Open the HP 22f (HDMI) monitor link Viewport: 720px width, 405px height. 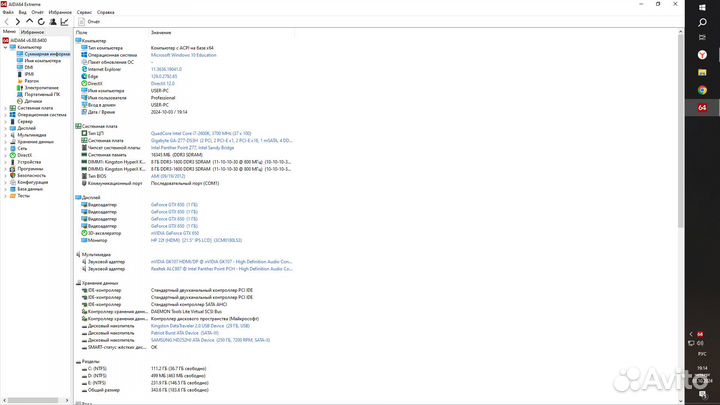coord(196,240)
